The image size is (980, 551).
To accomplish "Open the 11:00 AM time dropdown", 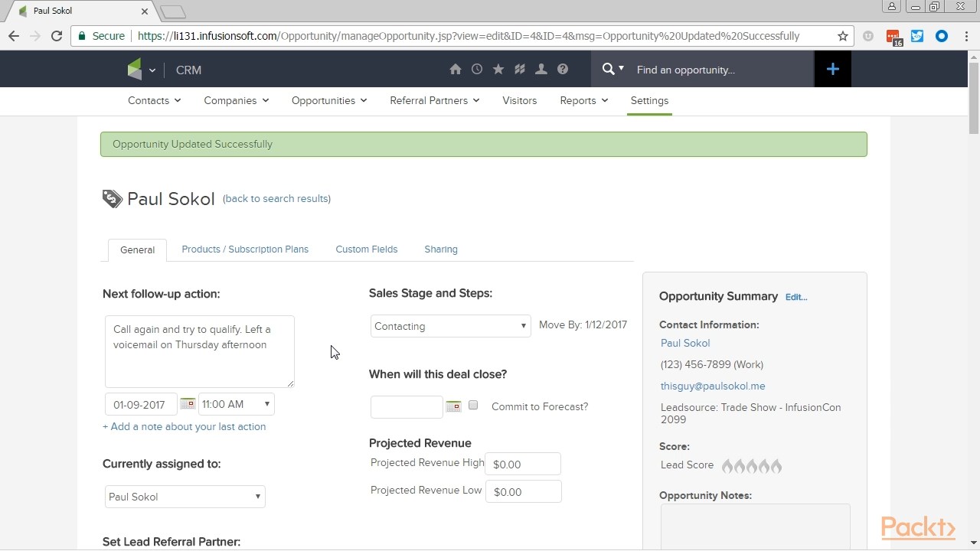I will point(236,404).
